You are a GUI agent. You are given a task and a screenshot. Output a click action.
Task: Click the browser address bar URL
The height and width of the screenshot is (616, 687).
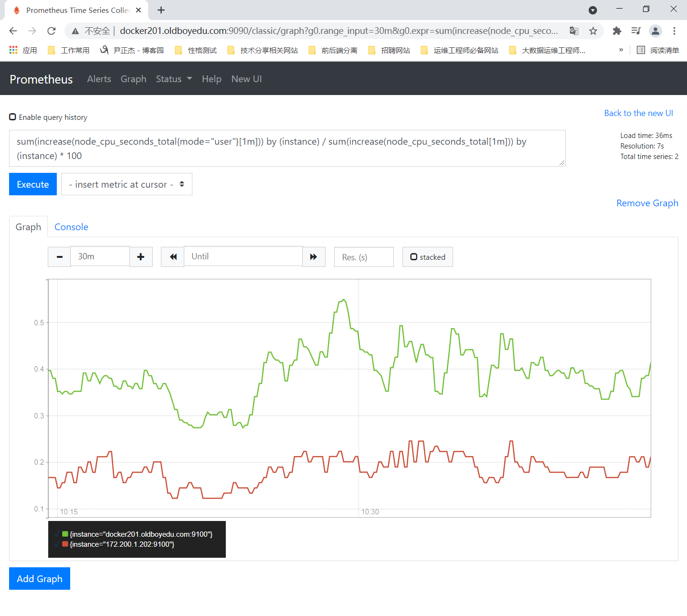tap(338, 31)
